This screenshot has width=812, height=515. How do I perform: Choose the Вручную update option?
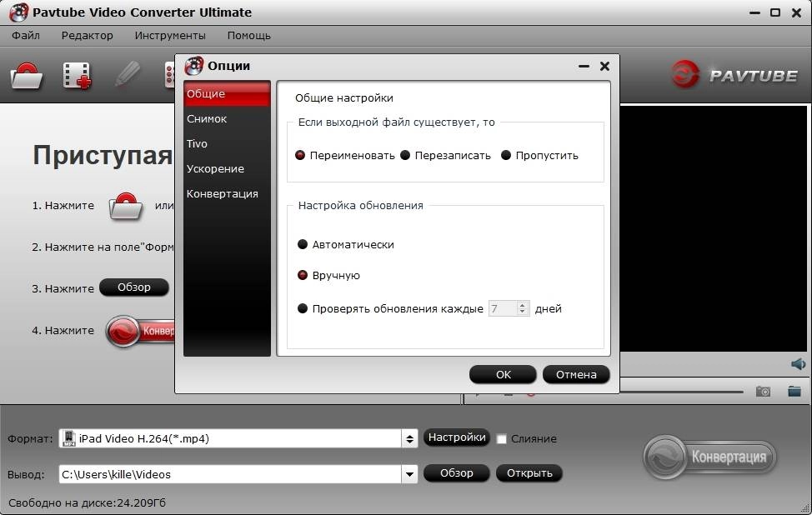click(303, 275)
